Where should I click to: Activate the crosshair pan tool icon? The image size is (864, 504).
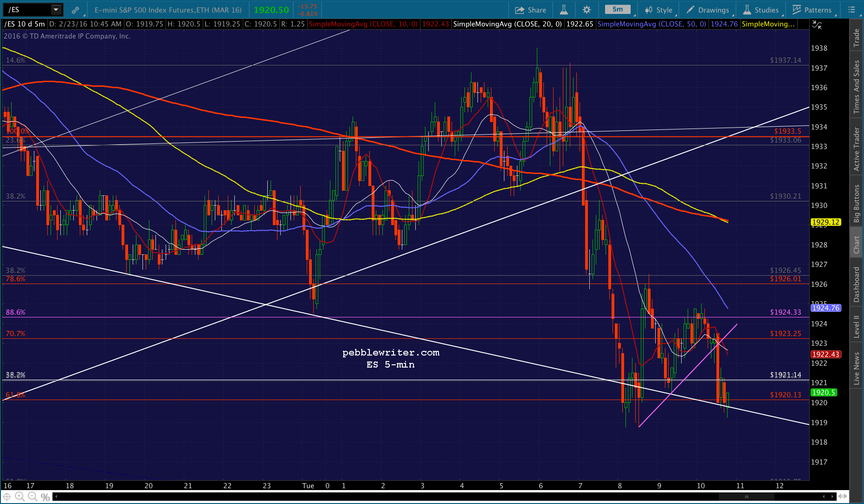[x=7, y=497]
